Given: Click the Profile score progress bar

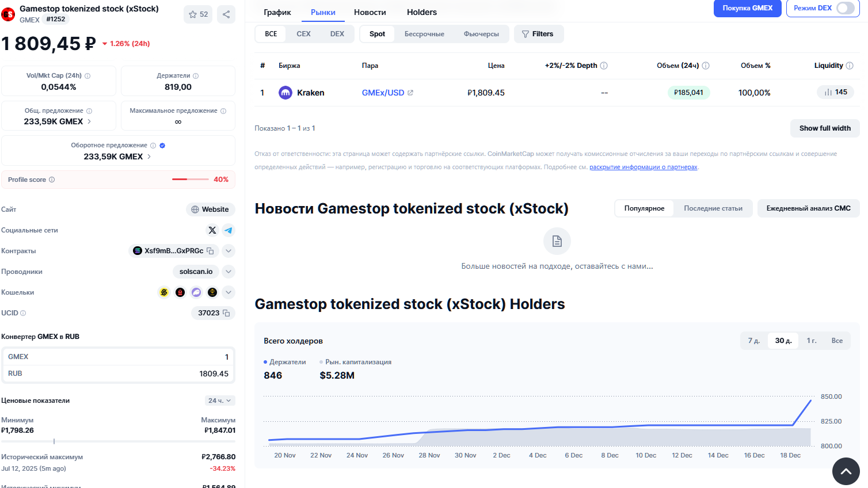Looking at the screenshot, I should (190, 180).
